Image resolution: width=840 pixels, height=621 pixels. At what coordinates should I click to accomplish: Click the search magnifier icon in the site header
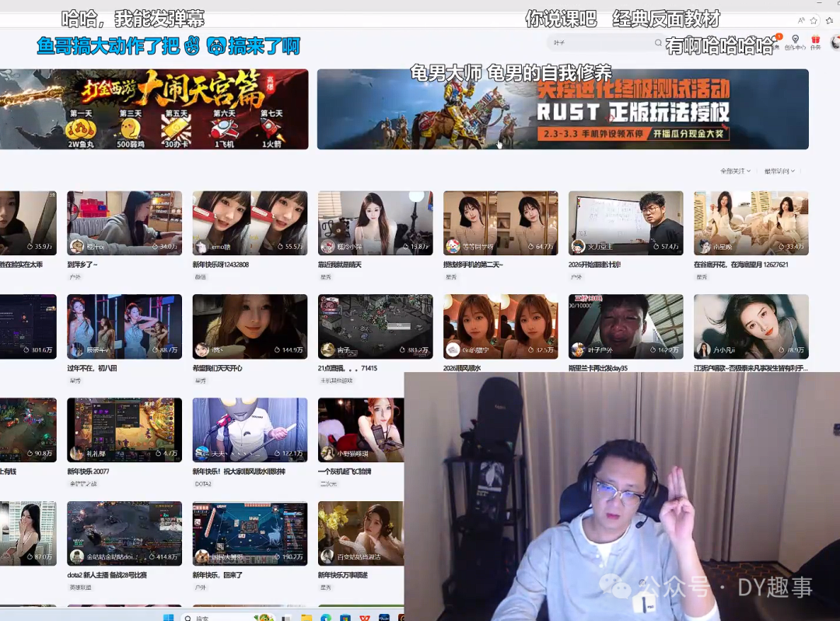pos(658,43)
